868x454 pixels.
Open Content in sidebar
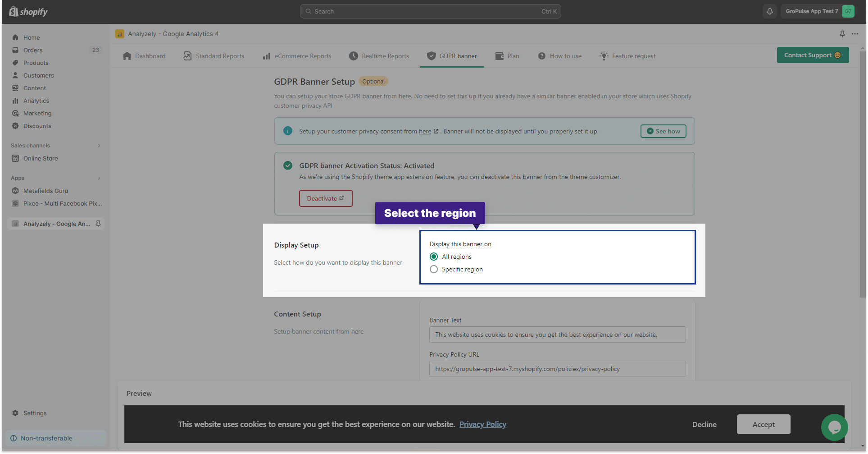[x=35, y=88]
